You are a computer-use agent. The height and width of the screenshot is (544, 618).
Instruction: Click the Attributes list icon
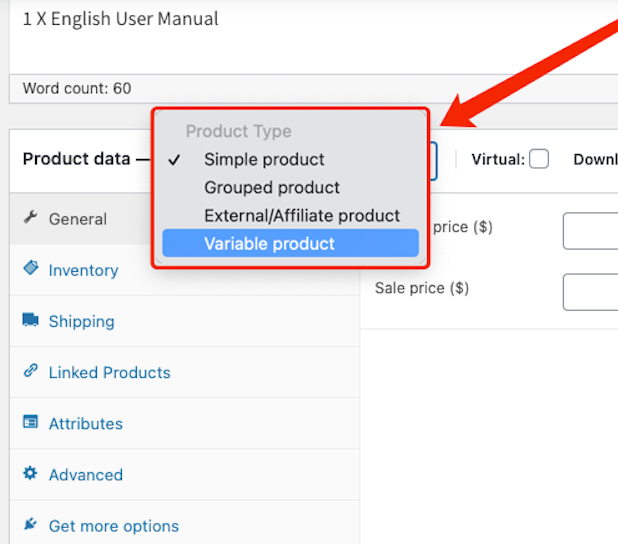31,422
